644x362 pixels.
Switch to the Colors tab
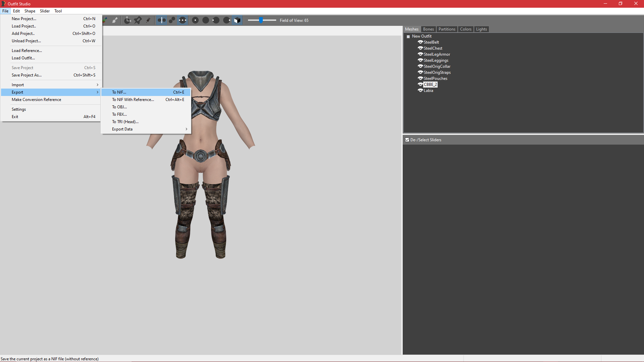(465, 29)
